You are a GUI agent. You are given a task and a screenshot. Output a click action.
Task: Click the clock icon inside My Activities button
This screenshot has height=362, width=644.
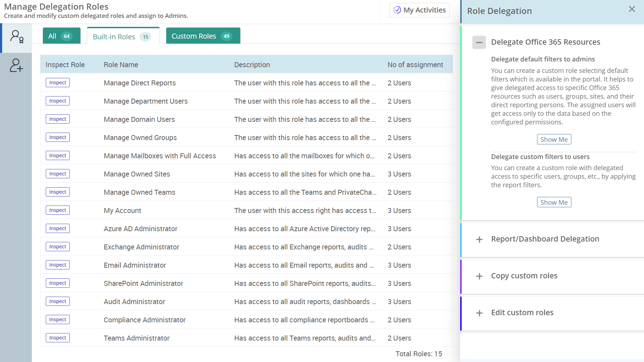(397, 10)
